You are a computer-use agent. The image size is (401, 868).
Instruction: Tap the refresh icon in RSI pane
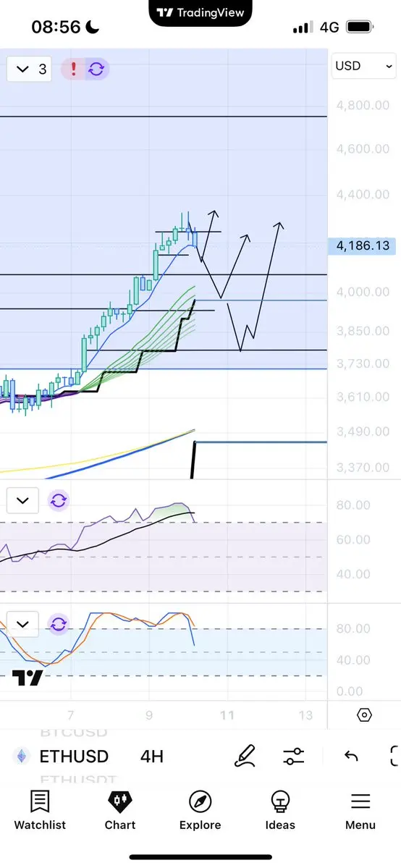[58, 501]
